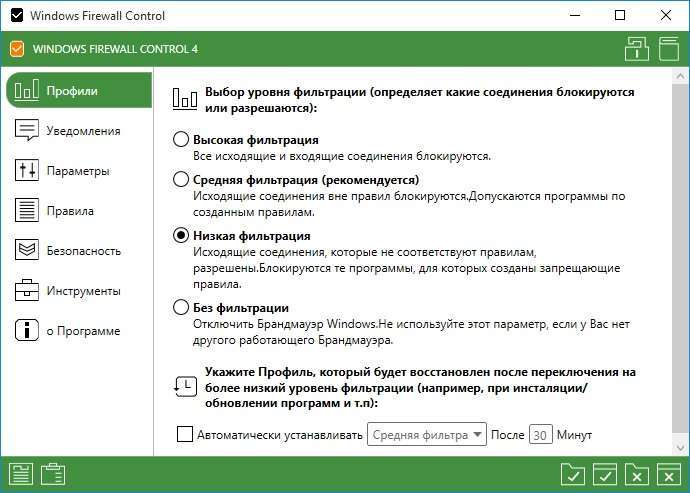Click the text 'Все исходящие и входящие соединения блокируются.'
This screenshot has width=690, height=493.
click(x=342, y=156)
